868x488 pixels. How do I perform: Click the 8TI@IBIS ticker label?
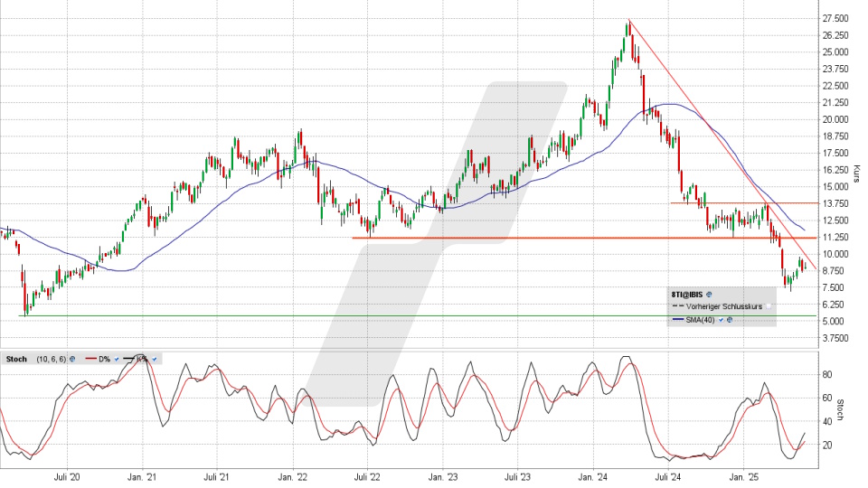(x=687, y=295)
